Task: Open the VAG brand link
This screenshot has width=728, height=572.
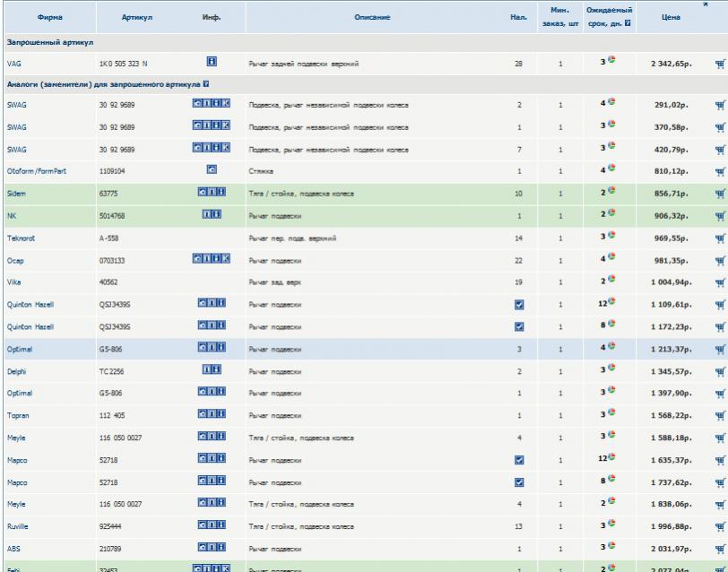Action: tap(14, 64)
